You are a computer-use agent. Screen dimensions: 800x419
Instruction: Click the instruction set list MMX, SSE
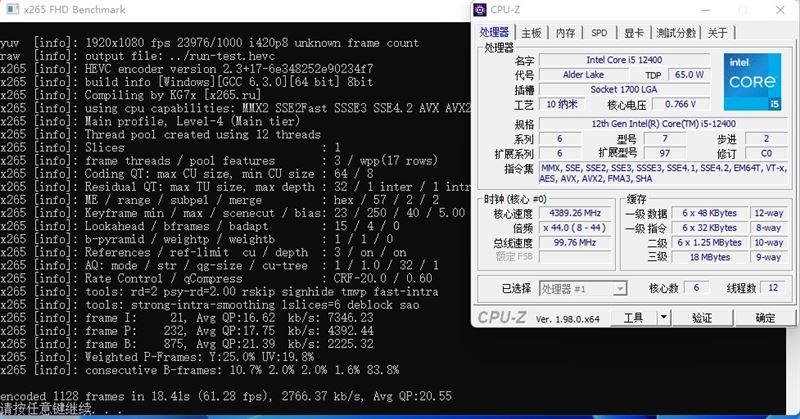coord(663,173)
